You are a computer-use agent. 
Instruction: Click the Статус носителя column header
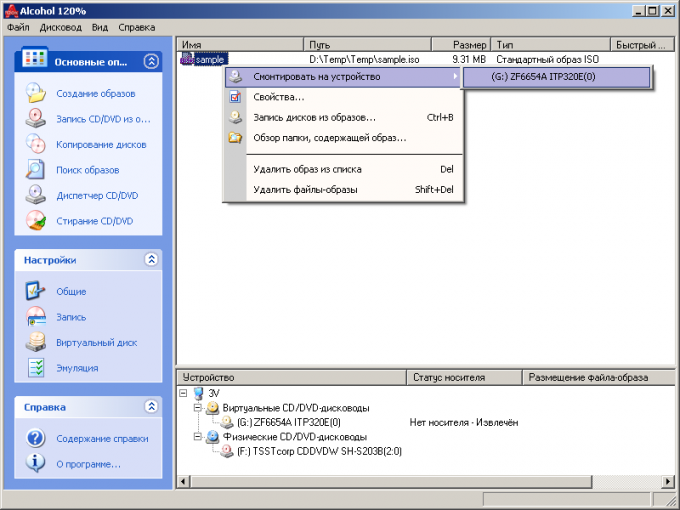(464, 377)
